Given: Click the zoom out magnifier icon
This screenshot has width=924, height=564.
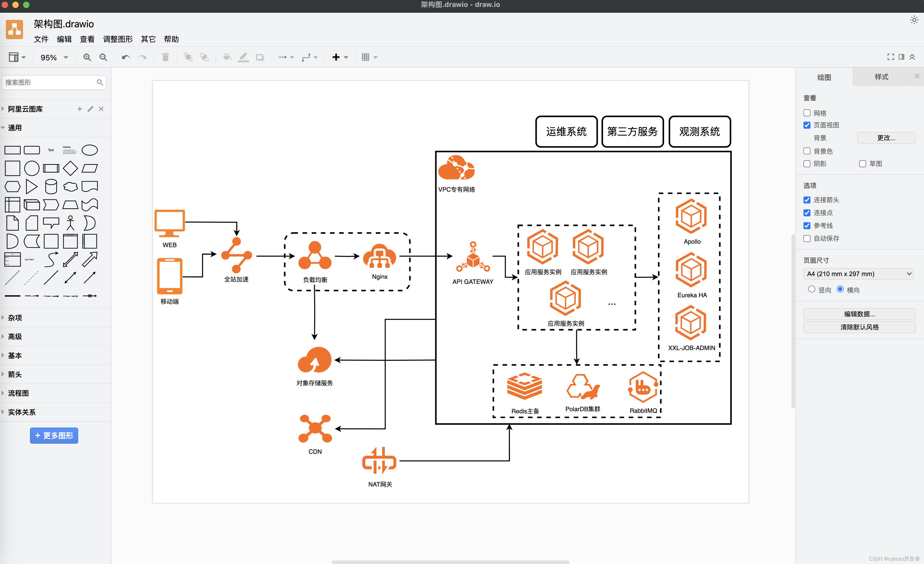Looking at the screenshot, I should 103,57.
